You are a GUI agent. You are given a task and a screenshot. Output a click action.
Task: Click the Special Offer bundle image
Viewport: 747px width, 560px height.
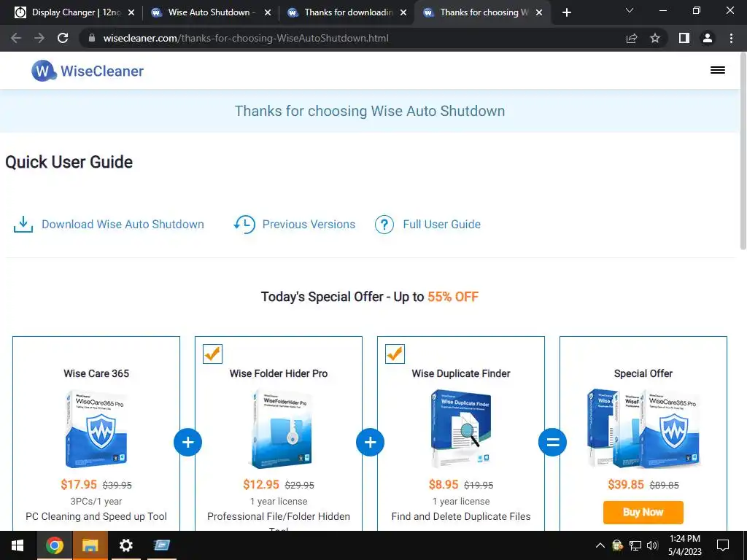(643, 429)
